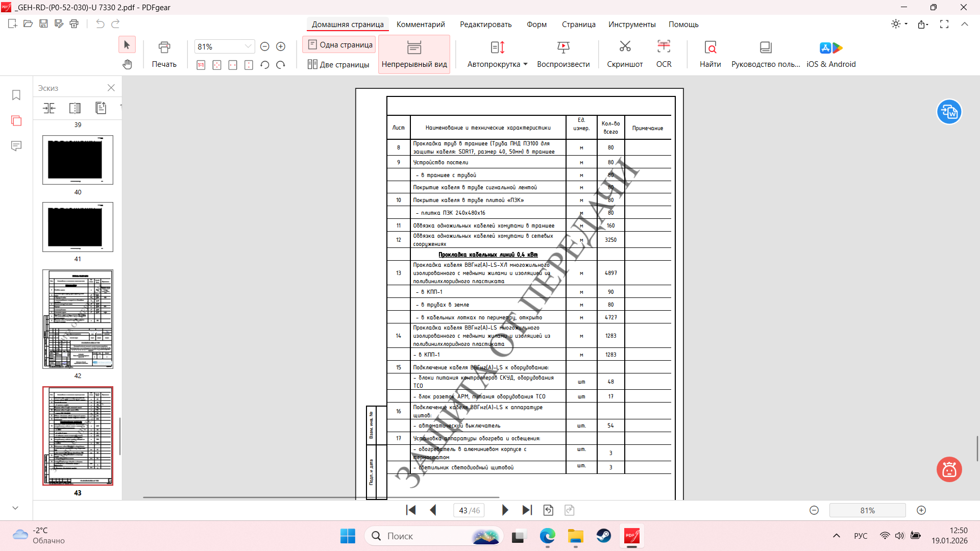Enable single page view (Одна страница)
980x551 pixels.
pyautogui.click(x=340, y=45)
